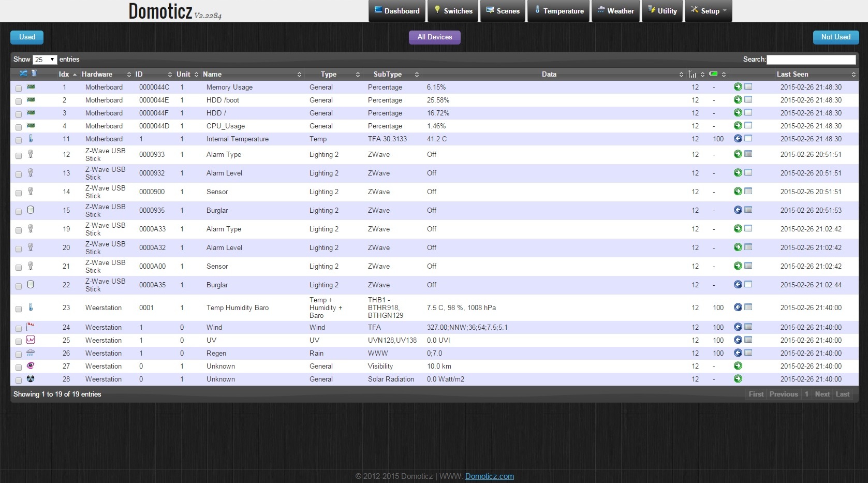Open log icon for Wind row
868x483 pixels.
(x=748, y=327)
